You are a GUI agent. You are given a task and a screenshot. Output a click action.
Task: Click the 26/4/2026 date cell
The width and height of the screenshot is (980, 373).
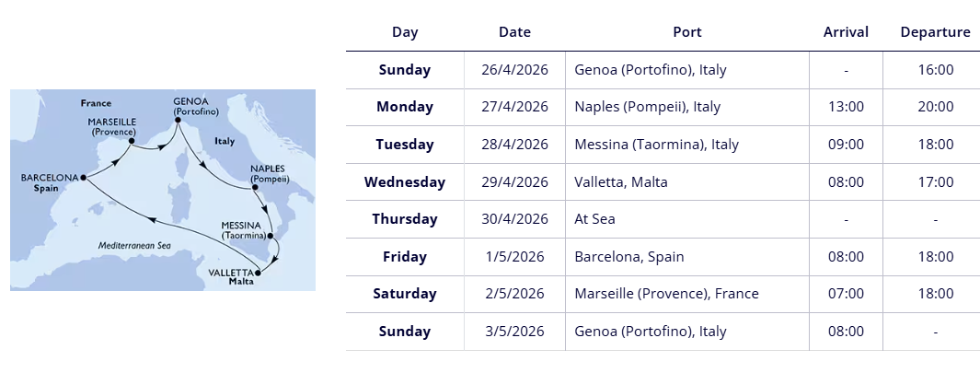point(514,70)
